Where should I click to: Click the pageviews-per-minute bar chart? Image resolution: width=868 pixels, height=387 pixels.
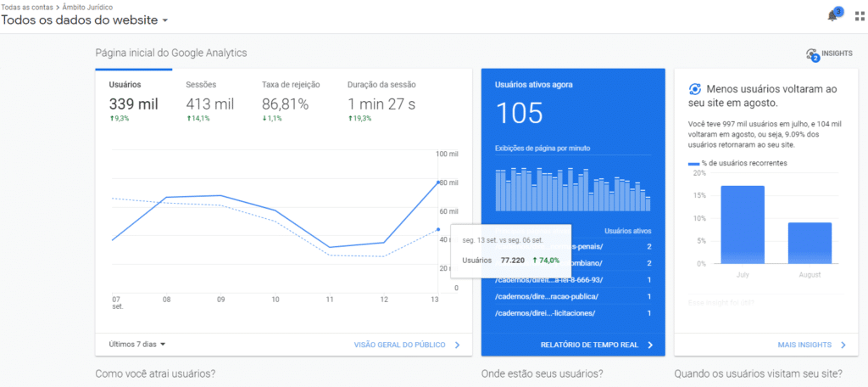[573, 189]
